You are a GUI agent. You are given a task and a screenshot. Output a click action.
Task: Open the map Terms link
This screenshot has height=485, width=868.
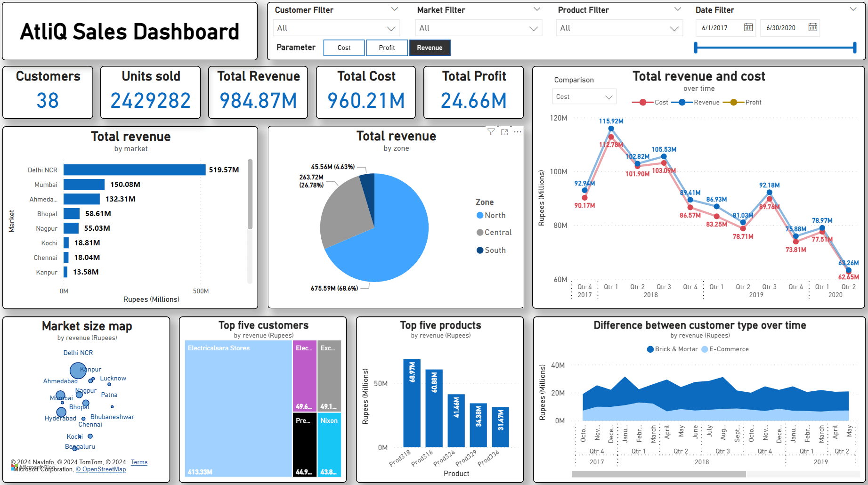pyautogui.click(x=139, y=462)
